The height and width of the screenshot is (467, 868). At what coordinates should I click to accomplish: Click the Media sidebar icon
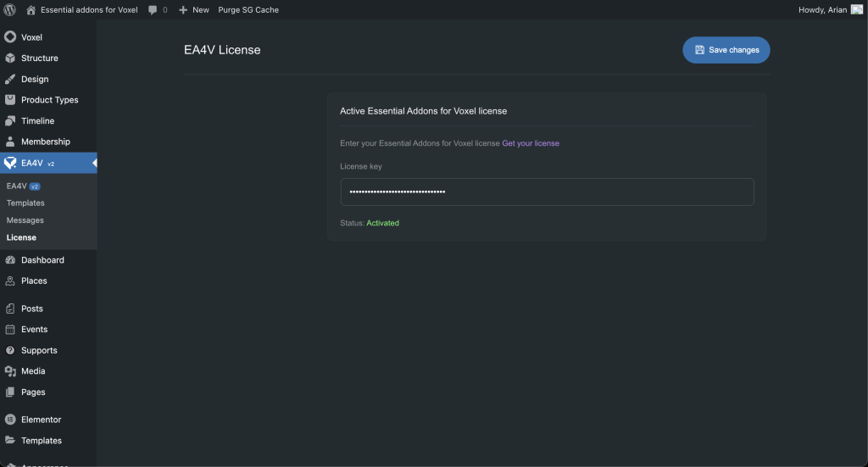pyautogui.click(x=10, y=371)
